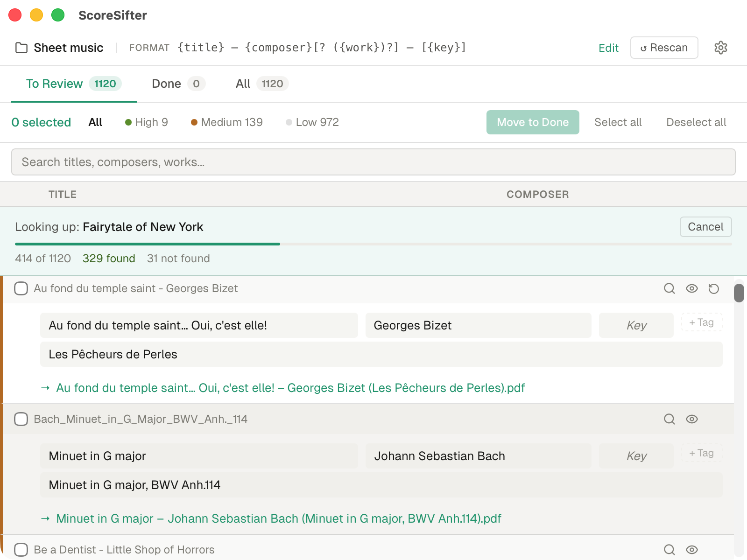Check the Au fond du temple saint checkbox
Screen dimensions: 747x560
click(x=21, y=288)
